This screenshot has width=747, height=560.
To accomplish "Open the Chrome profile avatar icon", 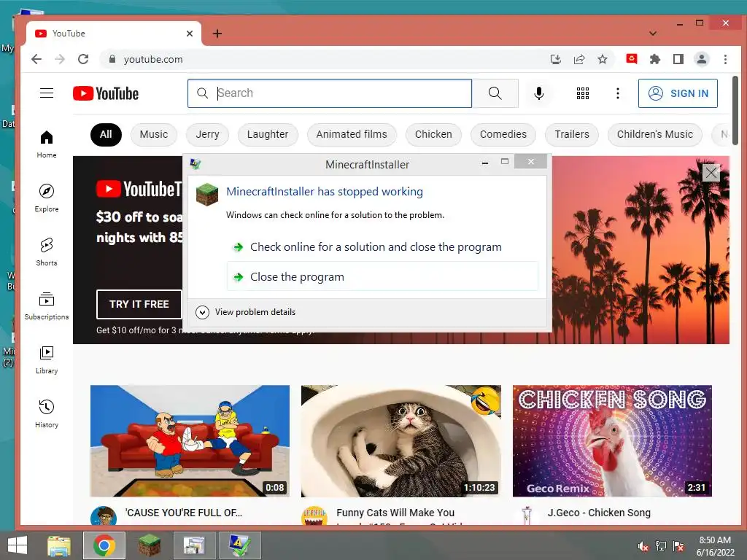I will [x=702, y=59].
